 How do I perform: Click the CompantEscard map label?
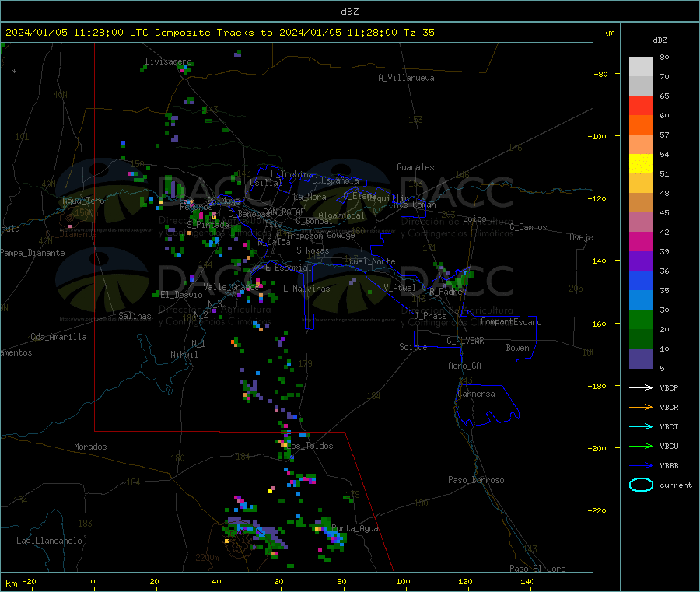point(511,321)
